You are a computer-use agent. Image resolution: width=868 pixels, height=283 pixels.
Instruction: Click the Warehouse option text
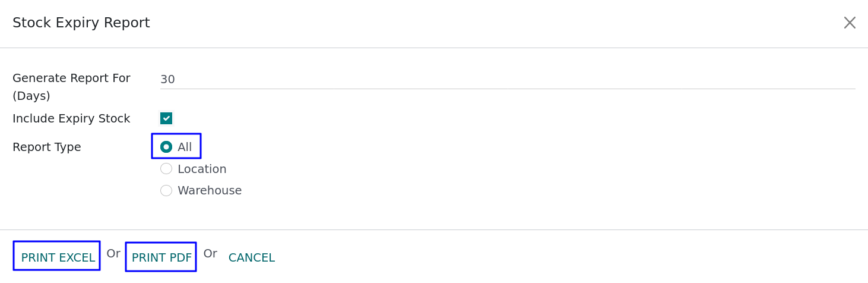point(210,191)
